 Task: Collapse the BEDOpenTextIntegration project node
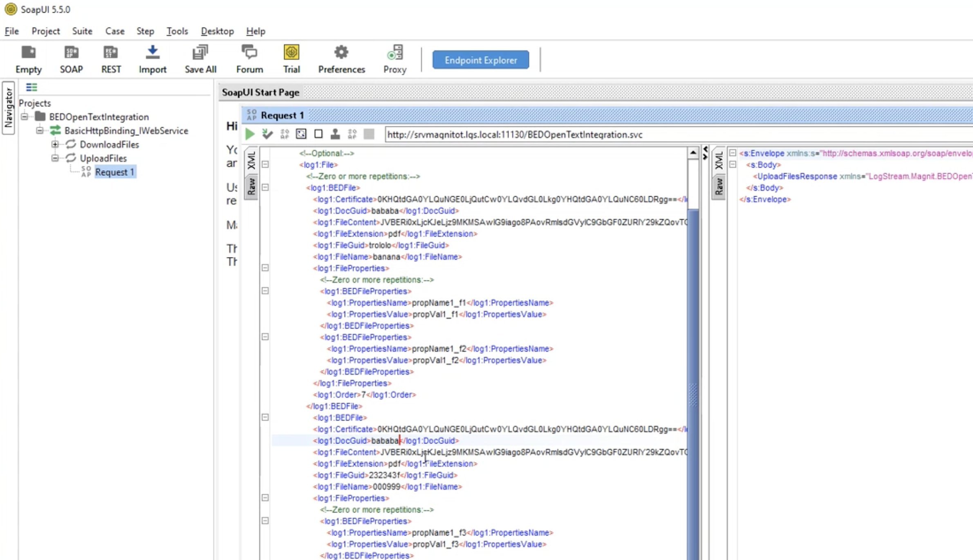click(x=25, y=117)
